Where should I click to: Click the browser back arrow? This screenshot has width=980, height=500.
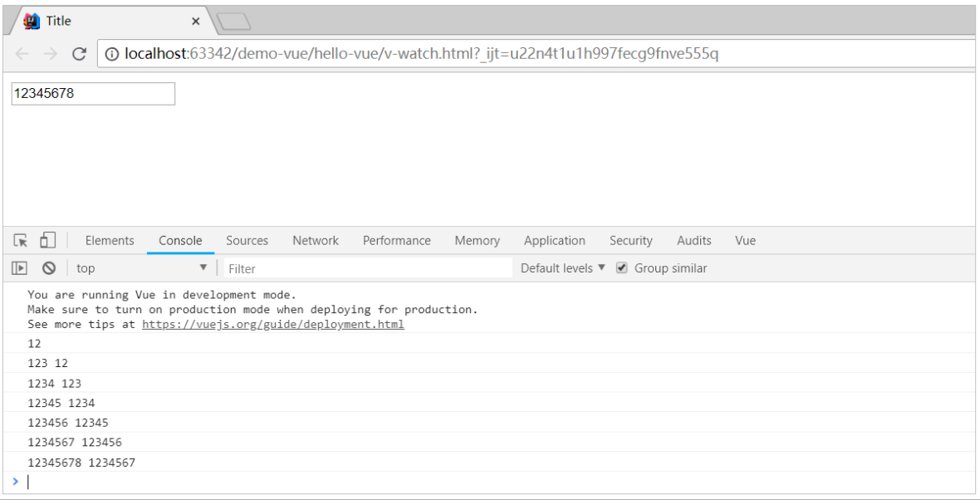click(22, 54)
